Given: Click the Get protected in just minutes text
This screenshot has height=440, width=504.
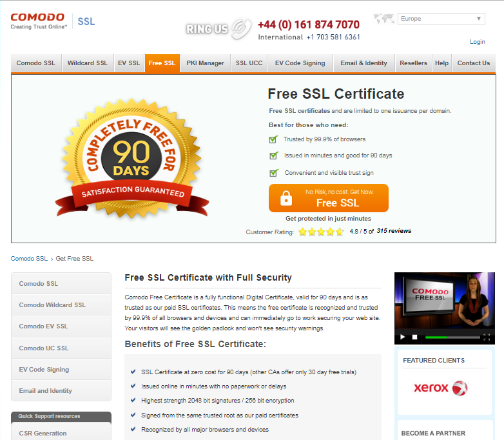Looking at the screenshot, I should pos(328,219).
